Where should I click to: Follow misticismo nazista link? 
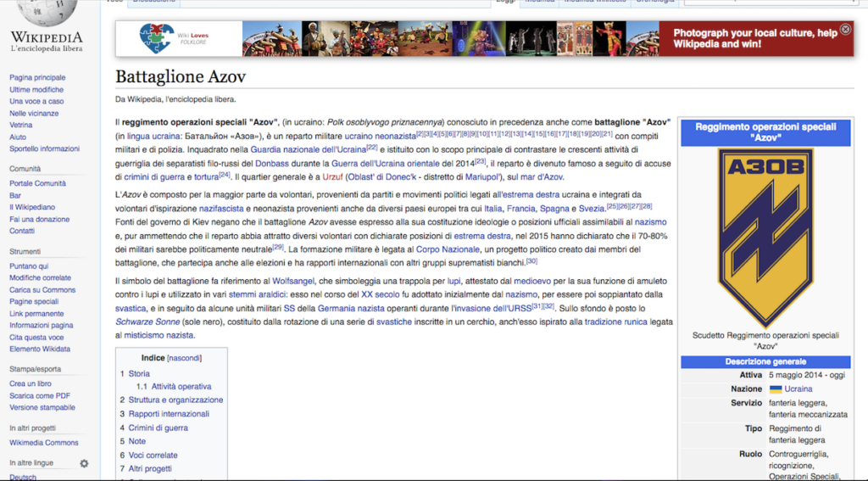[x=159, y=335]
